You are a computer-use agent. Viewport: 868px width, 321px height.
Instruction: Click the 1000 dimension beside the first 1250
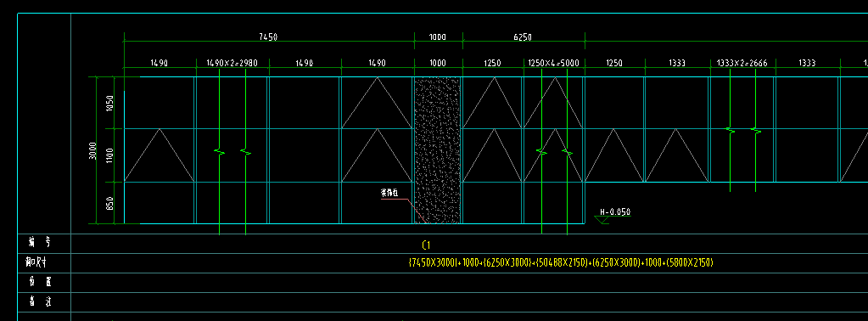pos(438,63)
